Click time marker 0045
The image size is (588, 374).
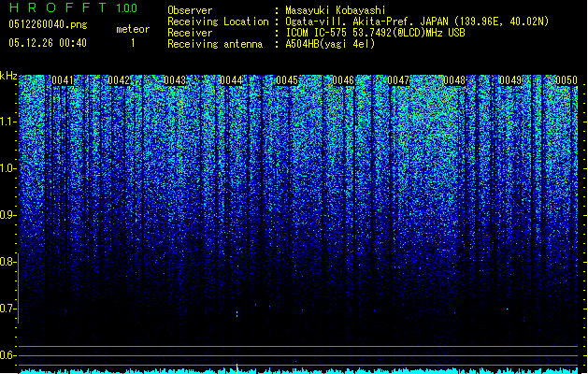click(287, 80)
